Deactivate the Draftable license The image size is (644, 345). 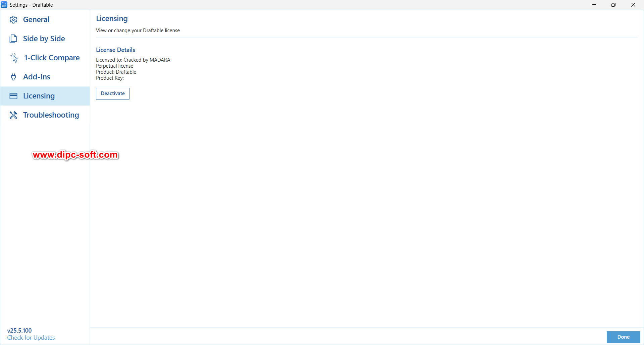113,93
